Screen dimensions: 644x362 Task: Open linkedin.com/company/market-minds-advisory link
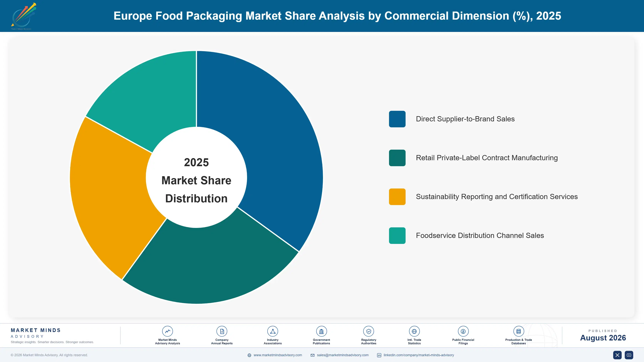419,355
